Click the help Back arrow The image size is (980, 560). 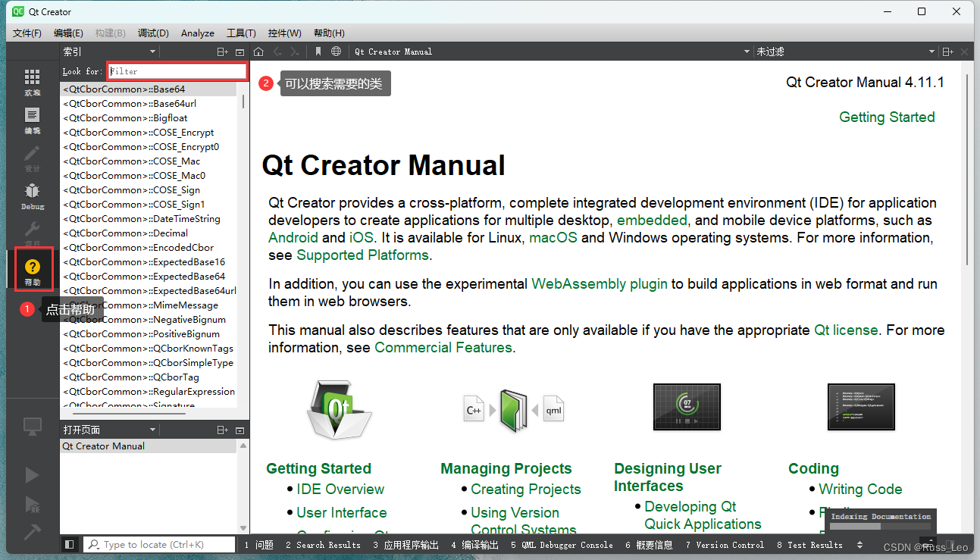(x=277, y=52)
